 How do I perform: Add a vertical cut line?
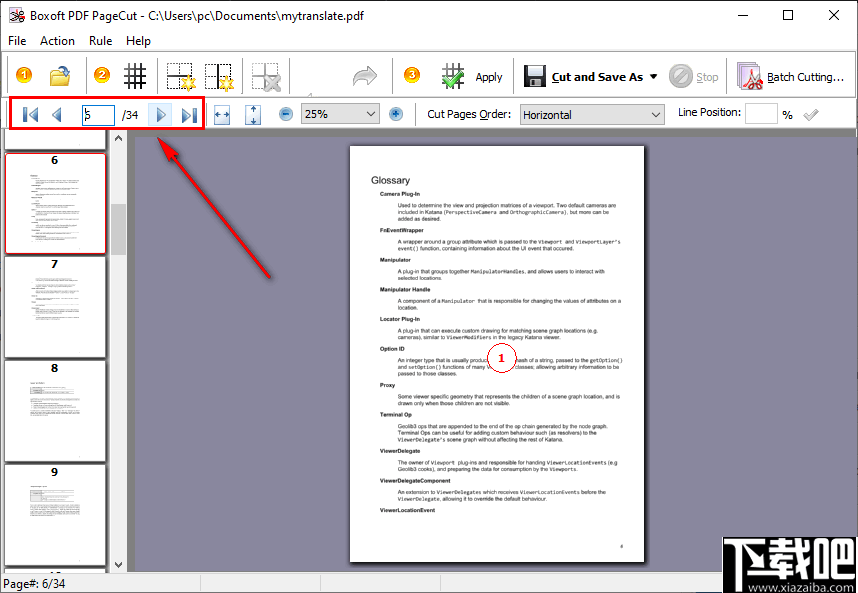219,75
